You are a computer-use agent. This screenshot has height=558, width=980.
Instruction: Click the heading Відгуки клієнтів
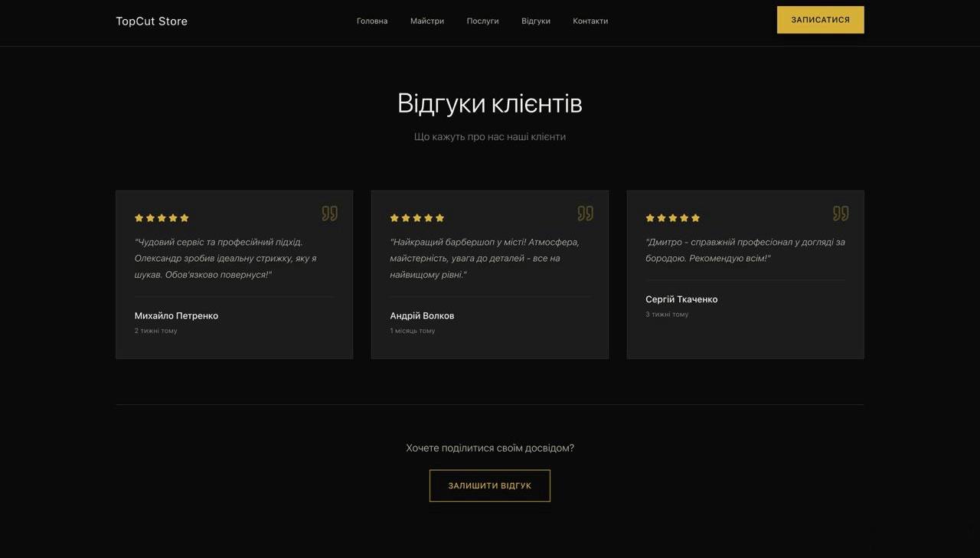point(489,102)
